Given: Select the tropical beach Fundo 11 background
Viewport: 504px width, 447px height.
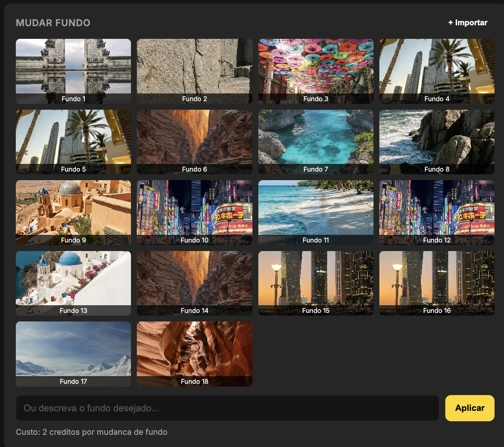Looking at the screenshot, I should point(315,212).
